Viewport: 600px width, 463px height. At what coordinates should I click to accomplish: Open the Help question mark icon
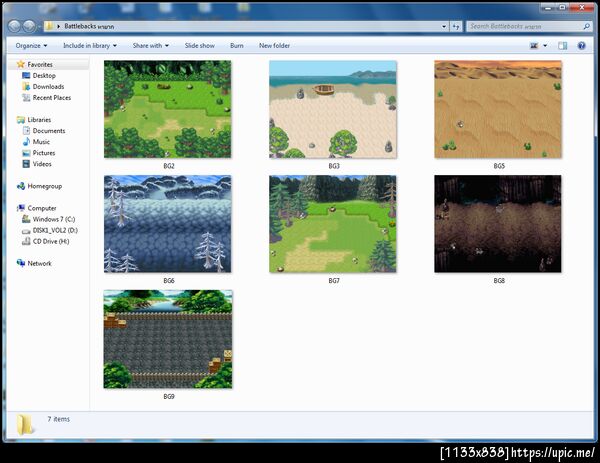(581, 46)
